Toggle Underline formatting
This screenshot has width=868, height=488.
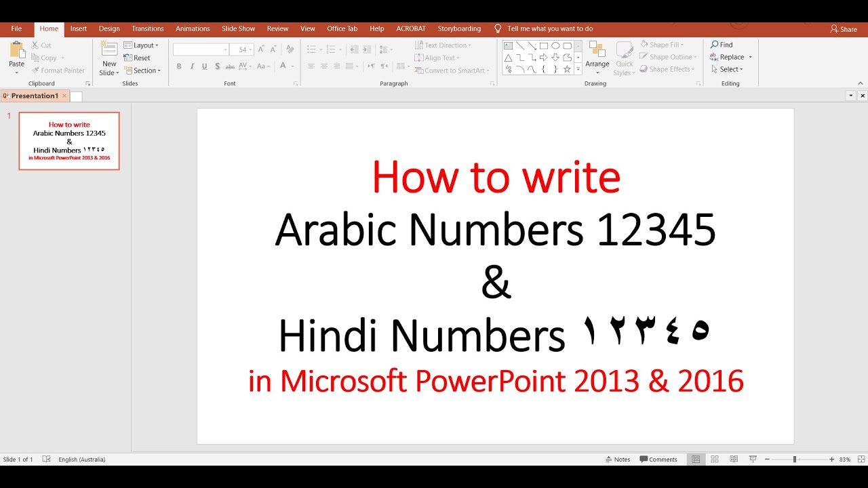point(205,66)
